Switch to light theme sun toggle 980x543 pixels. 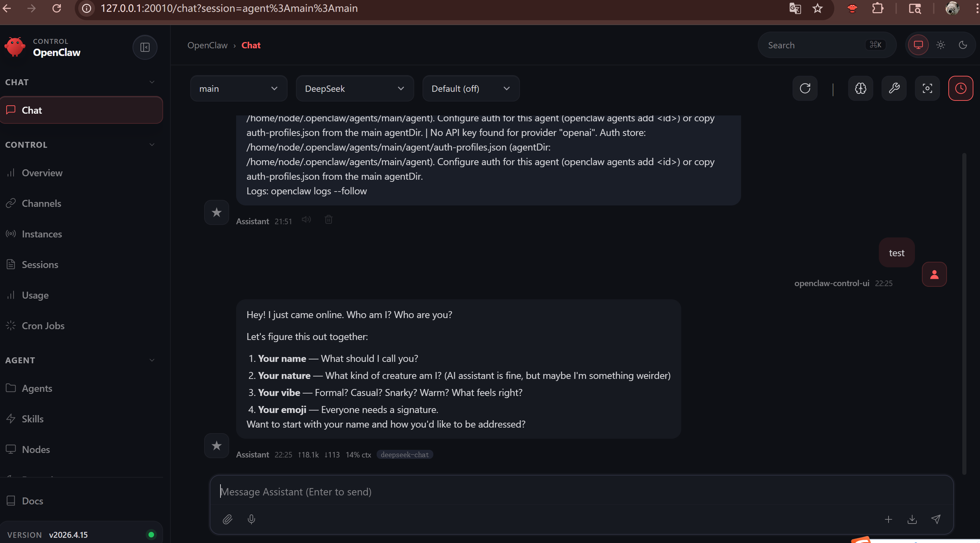[x=941, y=45]
